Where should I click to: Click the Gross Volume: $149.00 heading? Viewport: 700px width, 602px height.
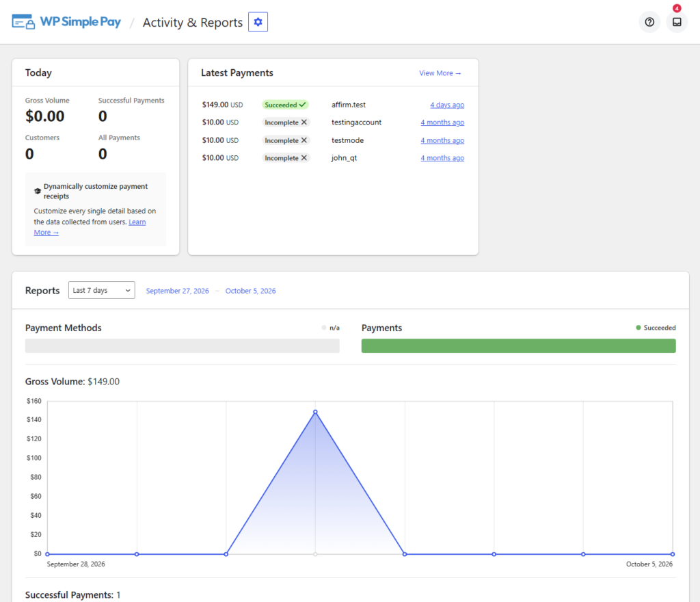coord(72,382)
